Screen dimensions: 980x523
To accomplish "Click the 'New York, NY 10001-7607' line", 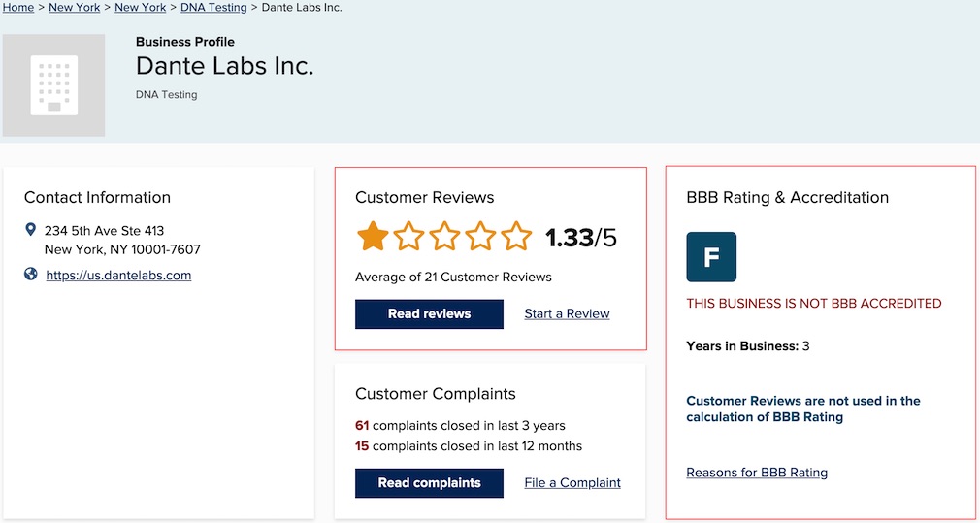I will (x=122, y=250).
